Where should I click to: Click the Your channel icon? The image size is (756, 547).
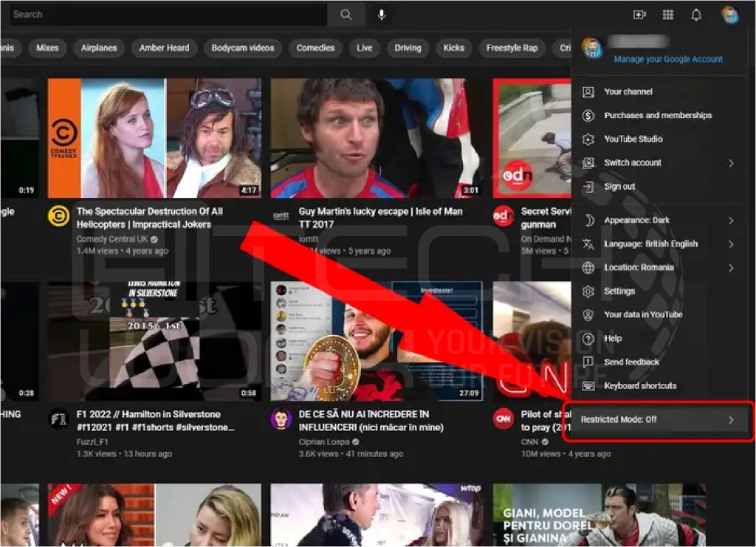pyautogui.click(x=588, y=92)
